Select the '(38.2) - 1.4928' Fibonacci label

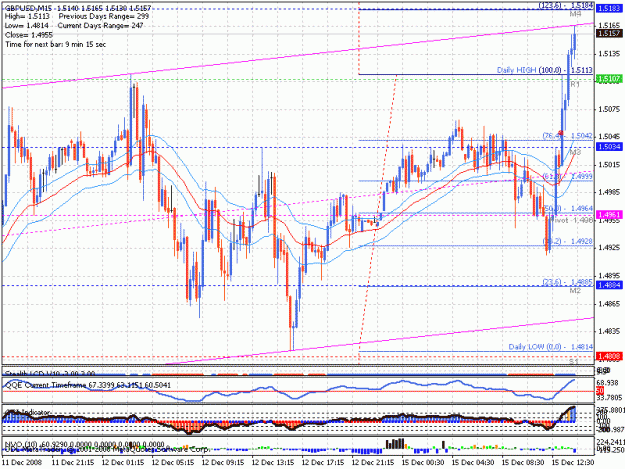(568, 241)
